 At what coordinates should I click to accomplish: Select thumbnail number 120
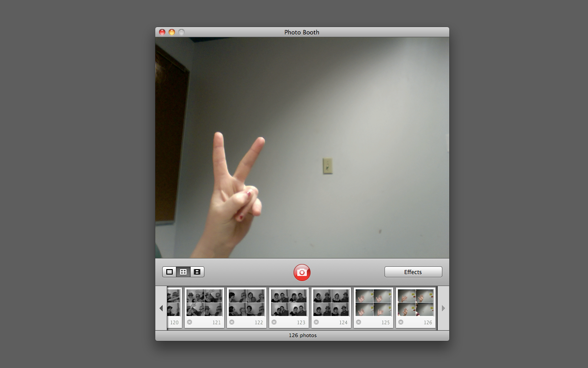click(x=175, y=301)
